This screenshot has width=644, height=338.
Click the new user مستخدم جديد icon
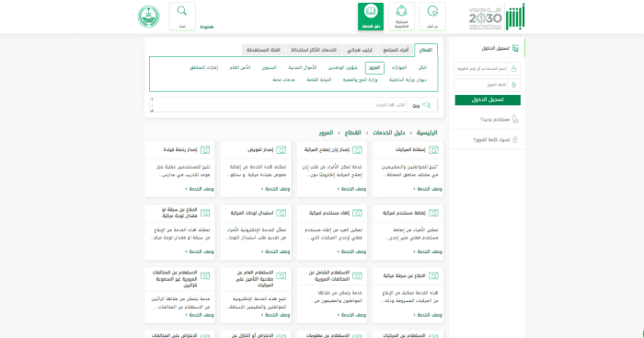pyautogui.click(x=515, y=119)
